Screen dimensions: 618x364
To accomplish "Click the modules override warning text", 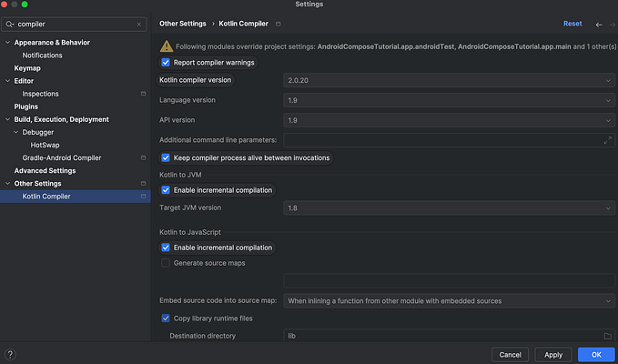I will 396,46.
